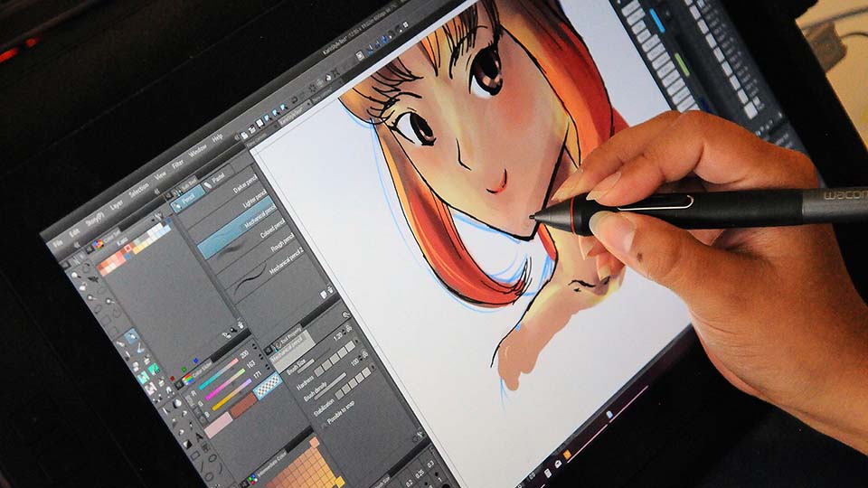
Task: Click the blue highlighted layer in Layer panel
Action: (x=655, y=20)
